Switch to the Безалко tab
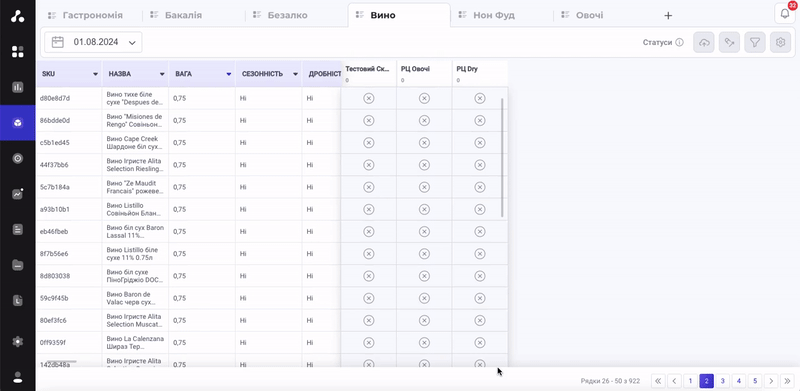The height and width of the screenshot is (391, 800). 287,15
